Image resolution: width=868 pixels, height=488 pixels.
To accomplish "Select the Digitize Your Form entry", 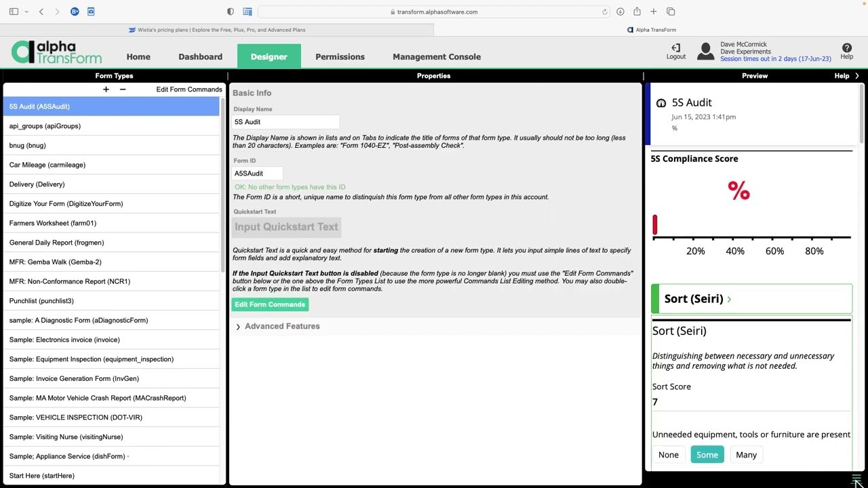I will (x=111, y=204).
